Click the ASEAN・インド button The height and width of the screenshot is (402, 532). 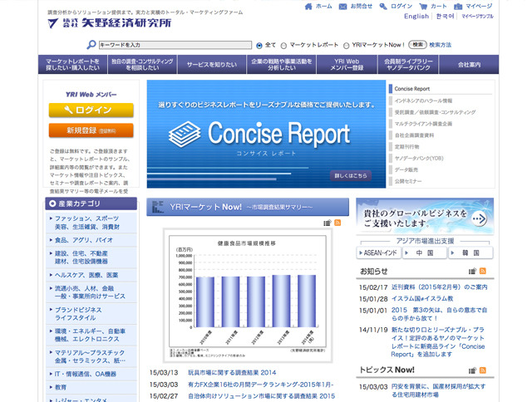[x=378, y=252]
